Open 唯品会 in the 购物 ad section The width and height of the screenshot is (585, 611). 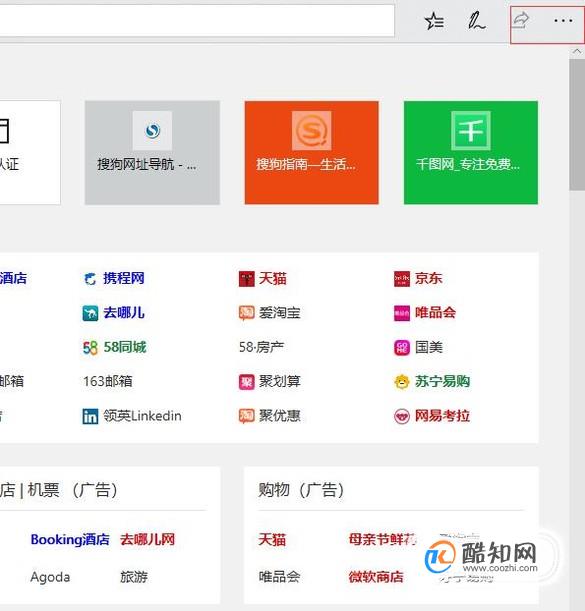pyautogui.click(x=279, y=577)
